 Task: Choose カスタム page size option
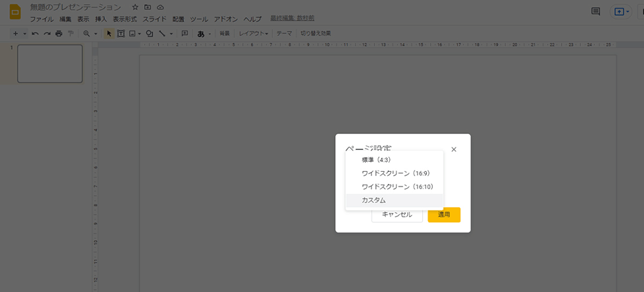click(394, 200)
